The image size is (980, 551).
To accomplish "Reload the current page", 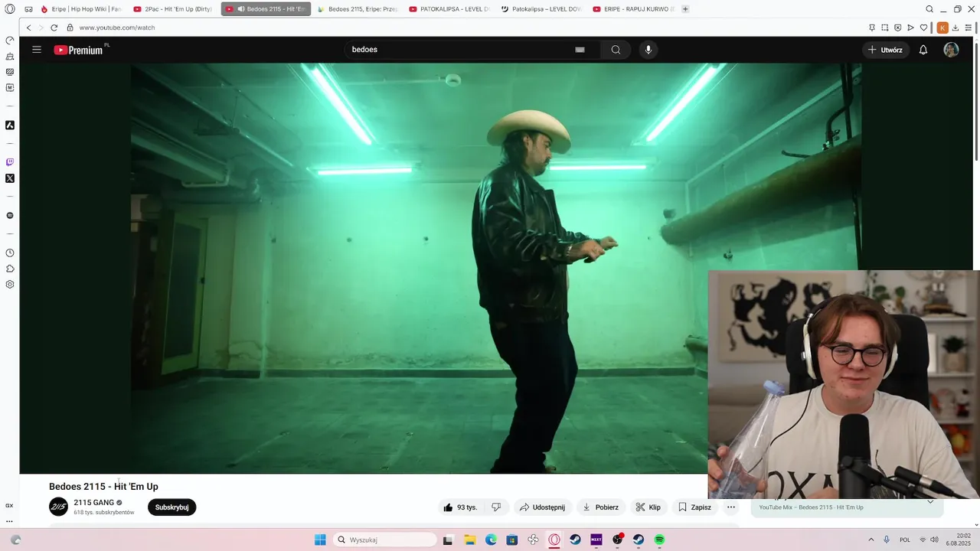I will pyautogui.click(x=54, y=28).
